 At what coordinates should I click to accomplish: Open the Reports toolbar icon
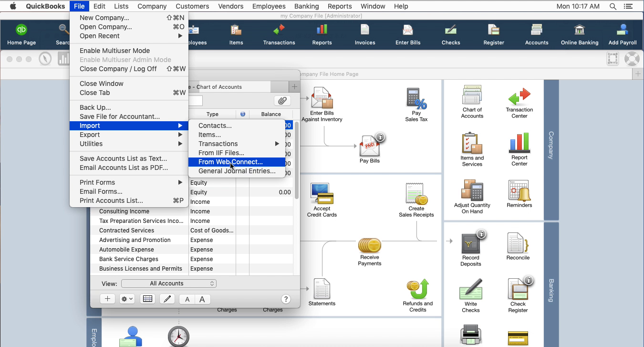pyautogui.click(x=322, y=35)
